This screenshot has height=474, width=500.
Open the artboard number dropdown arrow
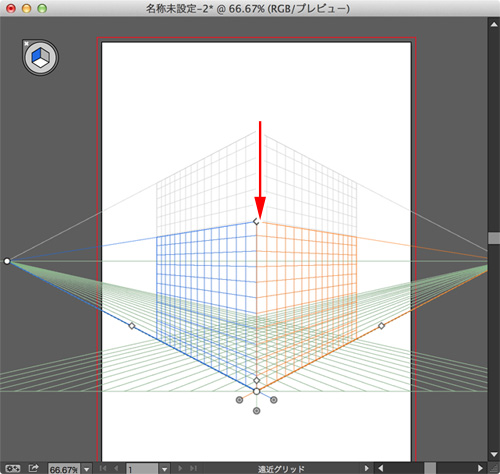coord(164,469)
